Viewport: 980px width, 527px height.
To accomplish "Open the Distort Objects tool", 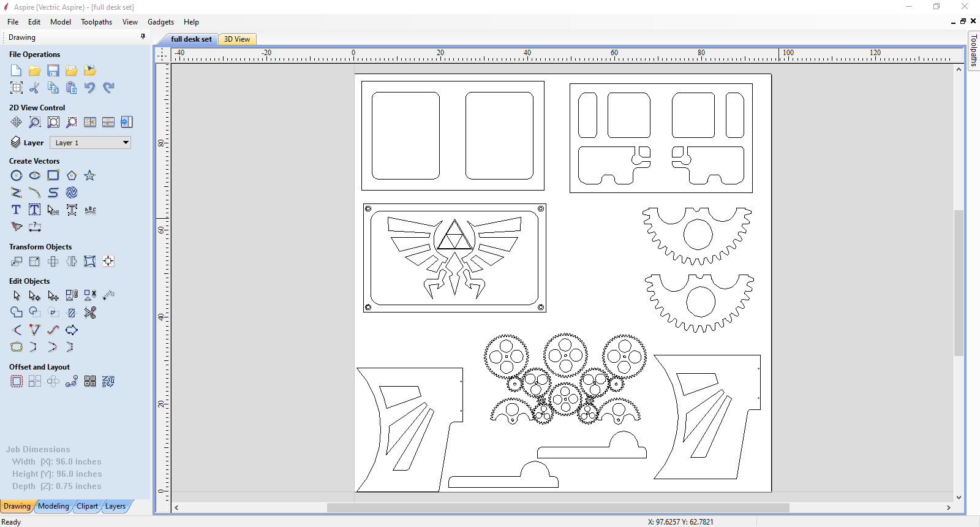I will click(x=90, y=261).
